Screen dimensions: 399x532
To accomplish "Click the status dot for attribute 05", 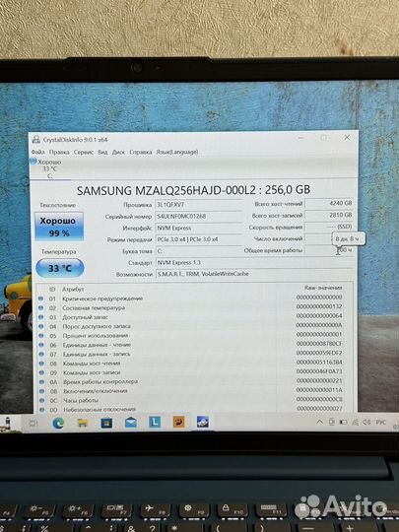I will point(41,336).
